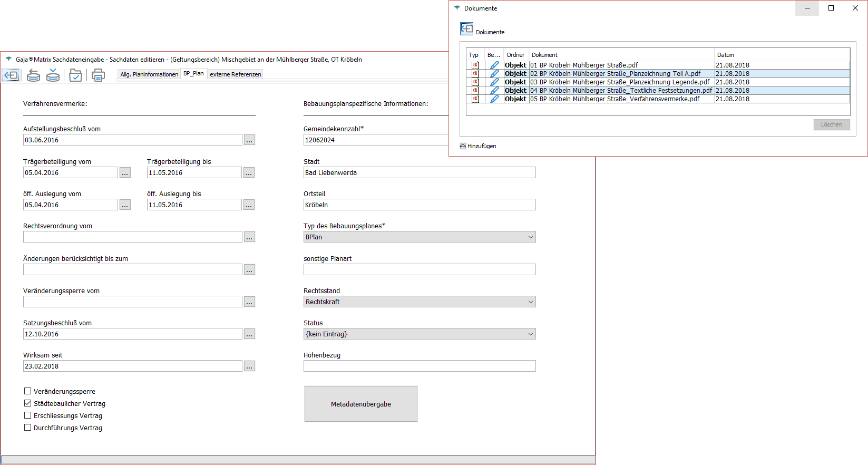The height and width of the screenshot is (465, 868).
Task: Click the save-to-database icon with down arrow
Action: [53, 75]
